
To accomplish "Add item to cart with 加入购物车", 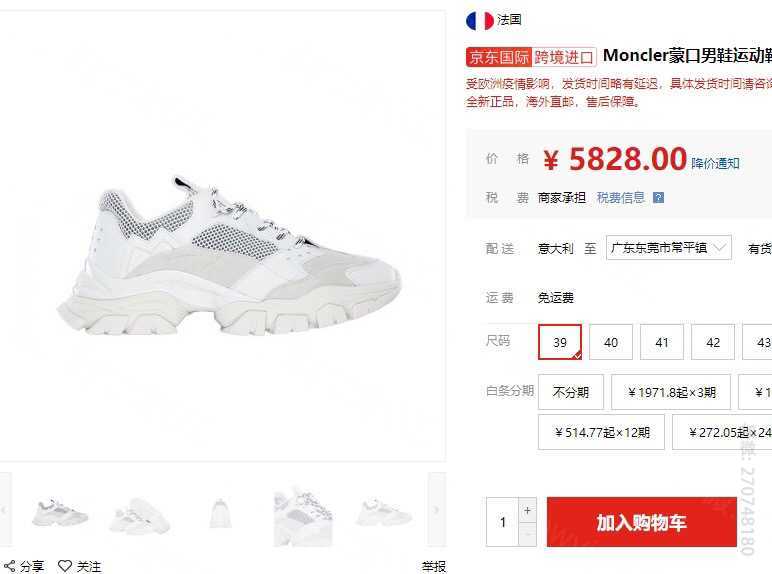I will (x=642, y=522).
